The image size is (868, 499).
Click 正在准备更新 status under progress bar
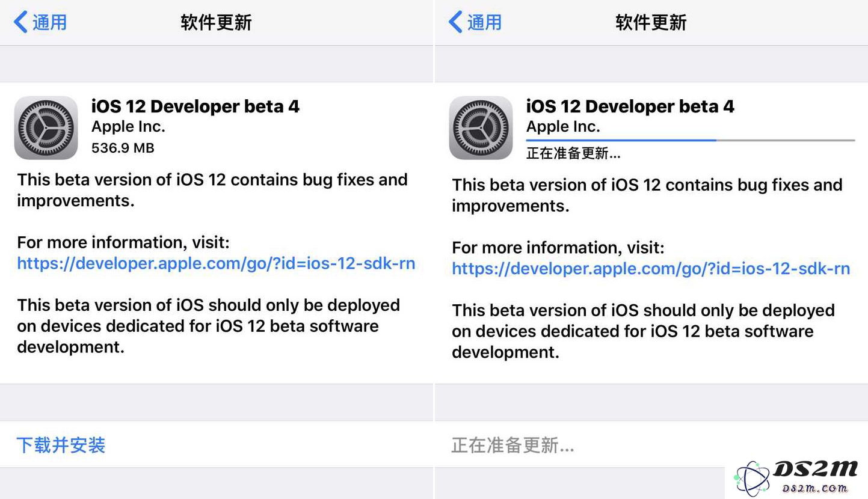point(573,153)
